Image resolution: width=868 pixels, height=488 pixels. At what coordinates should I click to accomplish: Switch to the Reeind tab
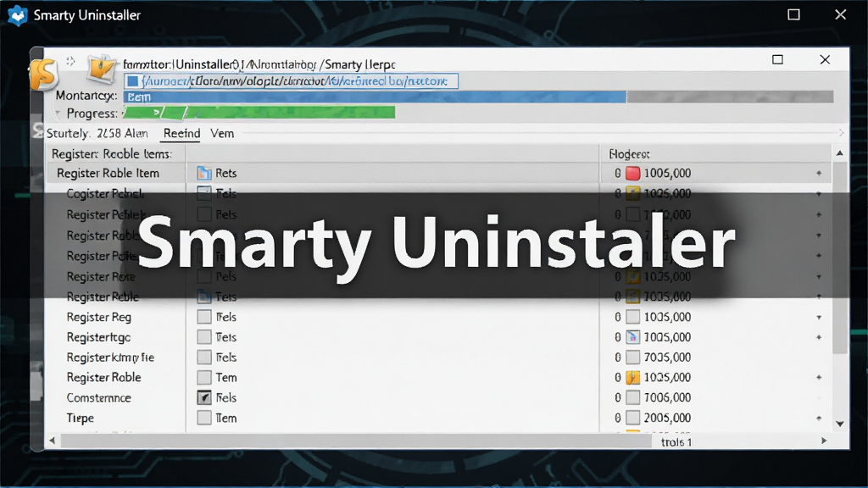pyautogui.click(x=181, y=133)
